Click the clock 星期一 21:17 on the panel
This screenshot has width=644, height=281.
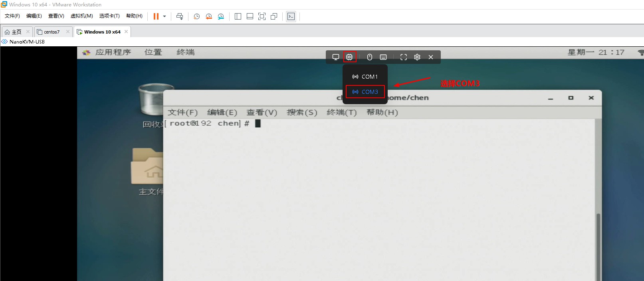[596, 52]
